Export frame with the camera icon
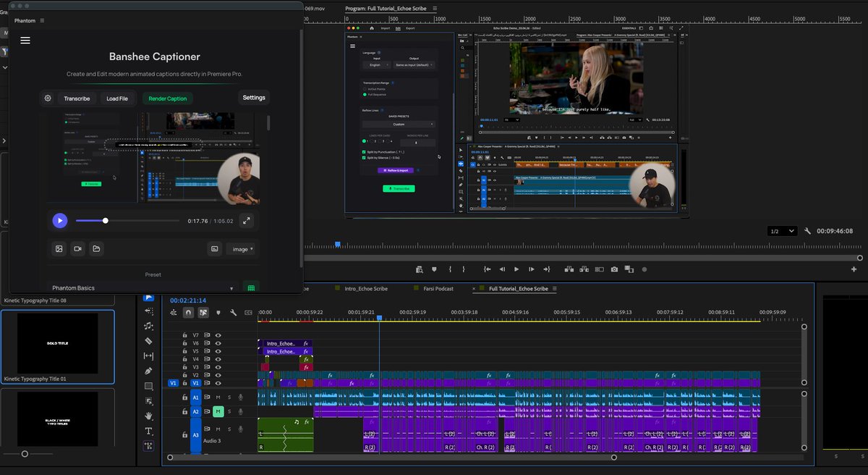This screenshot has width=868, height=475. click(614, 269)
